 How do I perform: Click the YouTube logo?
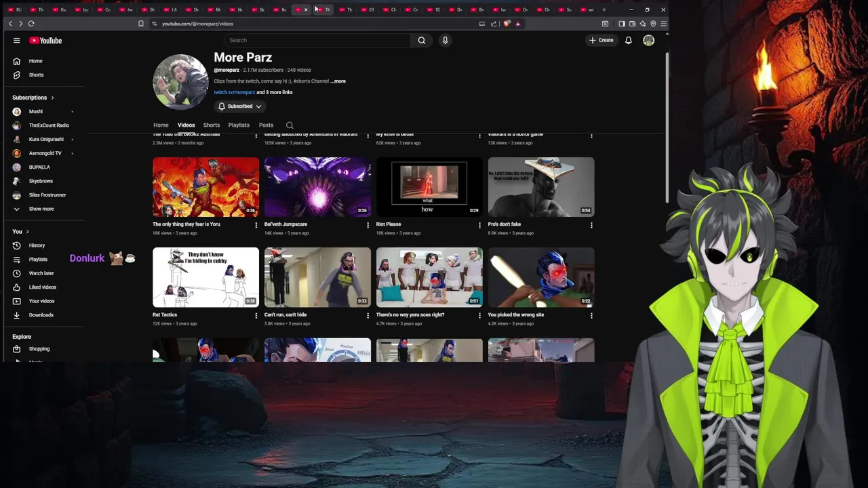[45, 41]
